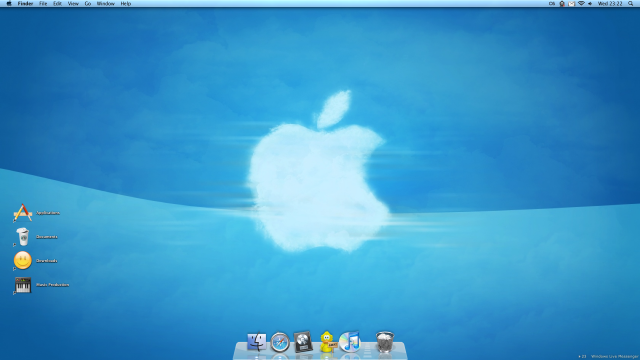
Task: Click the mail envelope icon in menu bar
Action: [x=571, y=4]
